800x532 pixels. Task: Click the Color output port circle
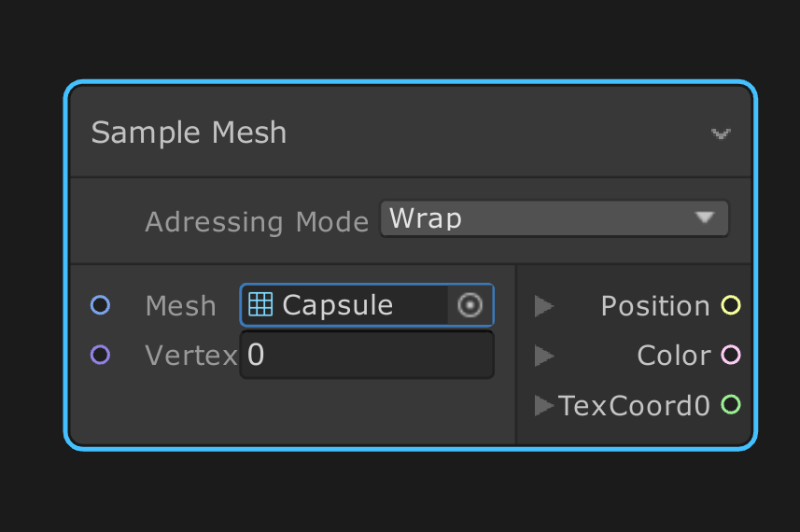[731, 355]
